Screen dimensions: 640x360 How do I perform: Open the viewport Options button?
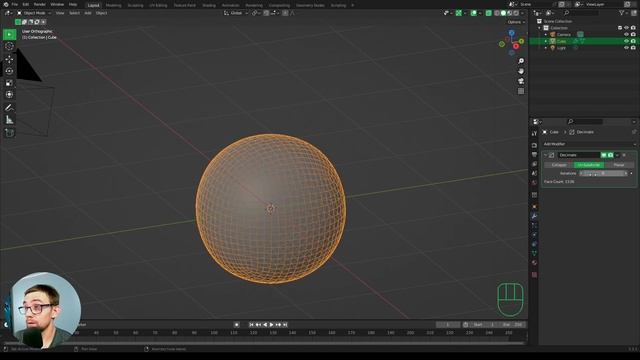pyautogui.click(x=515, y=22)
